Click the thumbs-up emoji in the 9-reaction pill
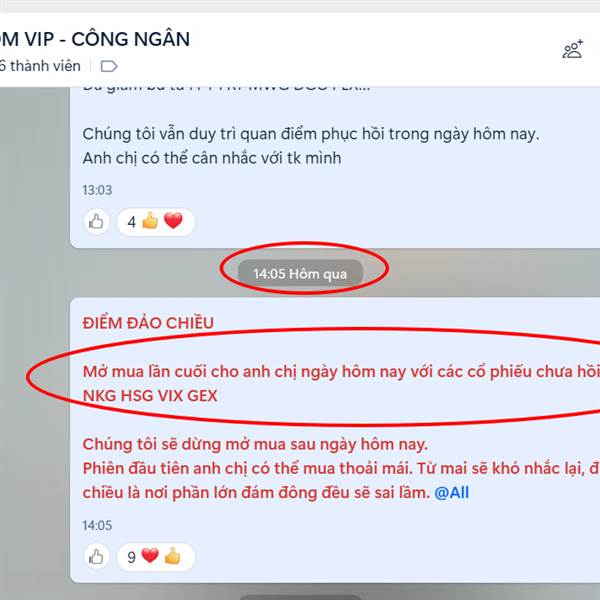 pos(173,556)
